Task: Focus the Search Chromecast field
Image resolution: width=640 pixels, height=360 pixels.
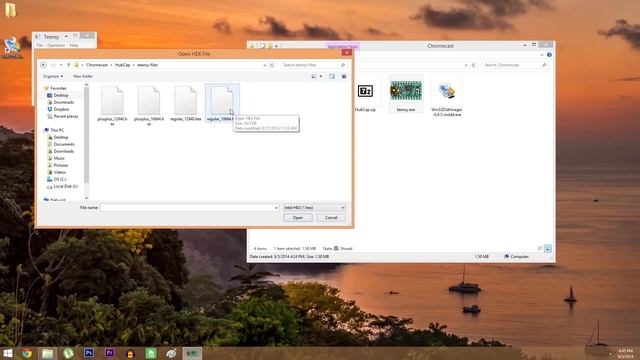Action: click(515, 65)
